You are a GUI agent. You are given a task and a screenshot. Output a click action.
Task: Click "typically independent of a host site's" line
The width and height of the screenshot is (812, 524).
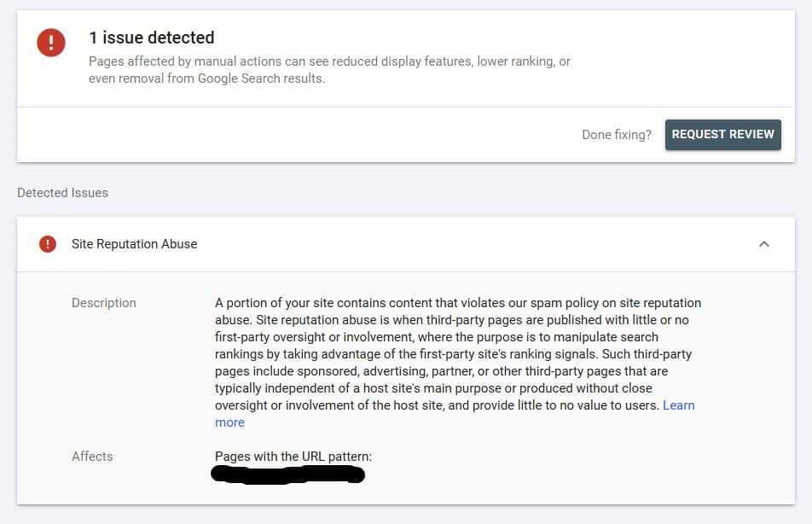433,388
